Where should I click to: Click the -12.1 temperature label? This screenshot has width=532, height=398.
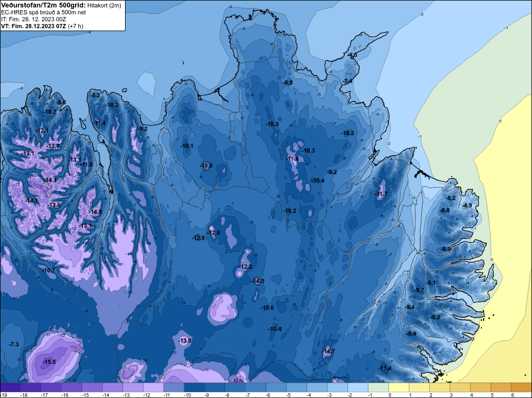[42, 131]
